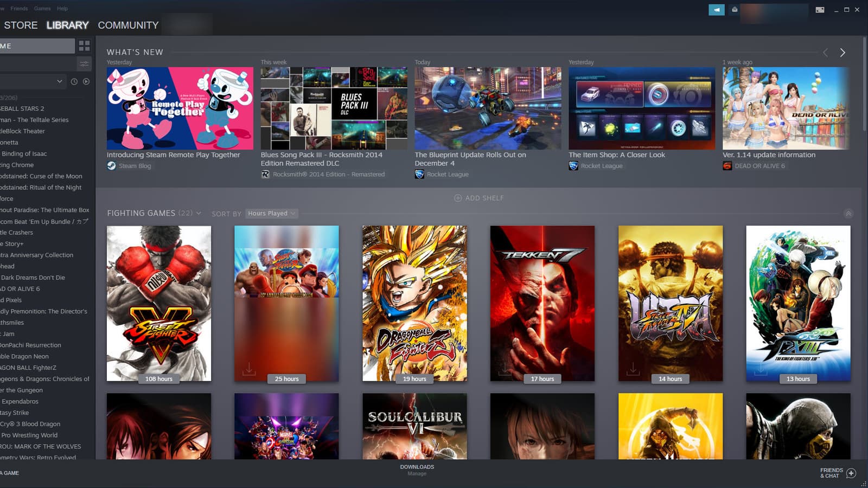Select Burnout Paradise: The Ultimate Box entry
This screenshot has width=868, height=488.
pos(44,210)
